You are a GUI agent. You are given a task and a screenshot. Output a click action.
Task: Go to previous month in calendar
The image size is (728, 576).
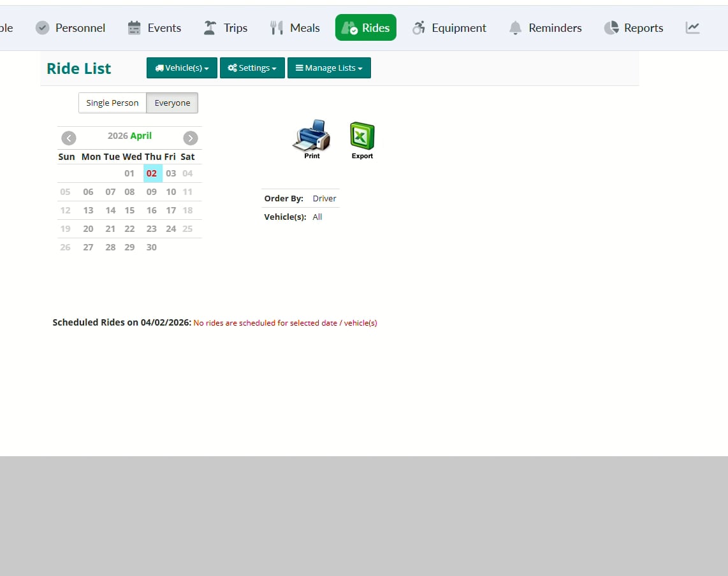[69, 138]
